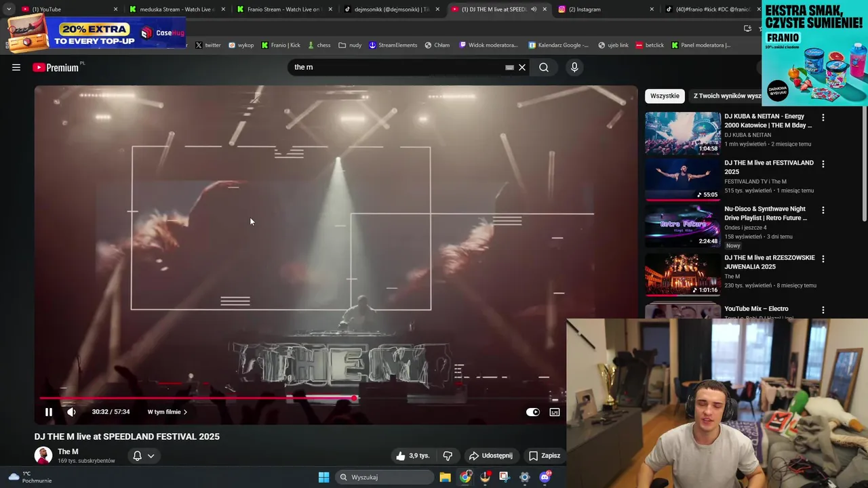Open RZESZOWSKIE JUWENALIA 2025 video title

point(769,262)
